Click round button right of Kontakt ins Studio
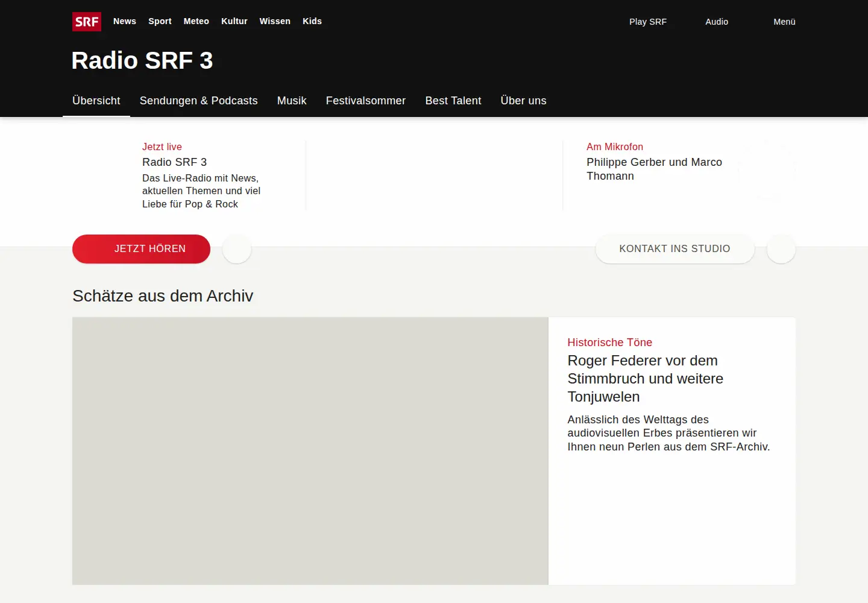This screenshot has height=603, width=868. [781, 249]
